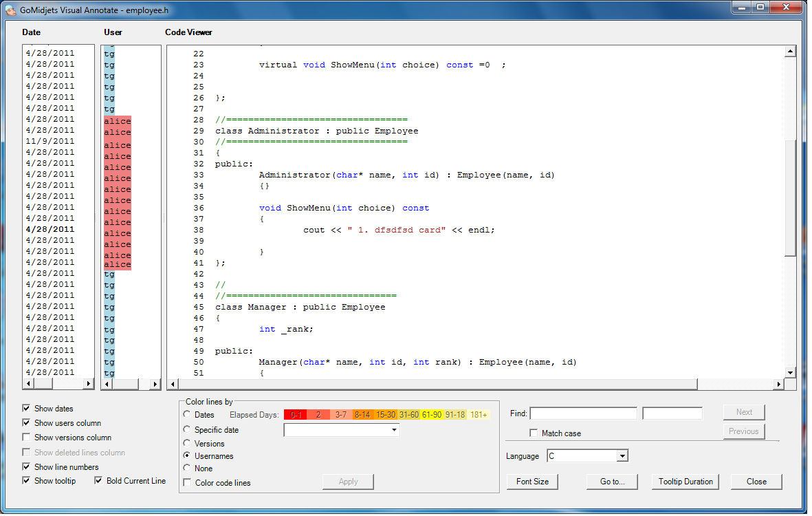Click the Code Viewer scroll up arrow
This screenshot has height=516, width=812.
tap(790, 52)
